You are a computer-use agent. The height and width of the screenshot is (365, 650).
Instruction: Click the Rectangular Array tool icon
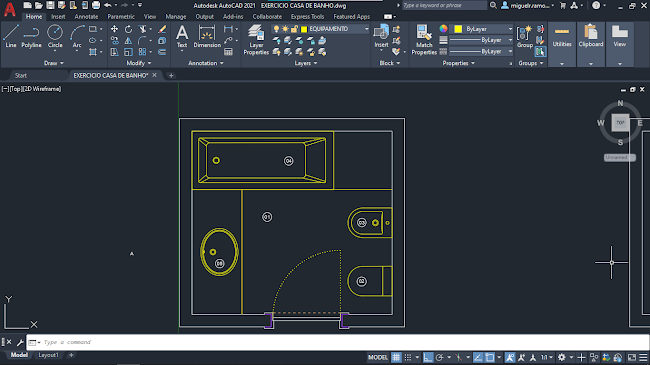point(142,52)
